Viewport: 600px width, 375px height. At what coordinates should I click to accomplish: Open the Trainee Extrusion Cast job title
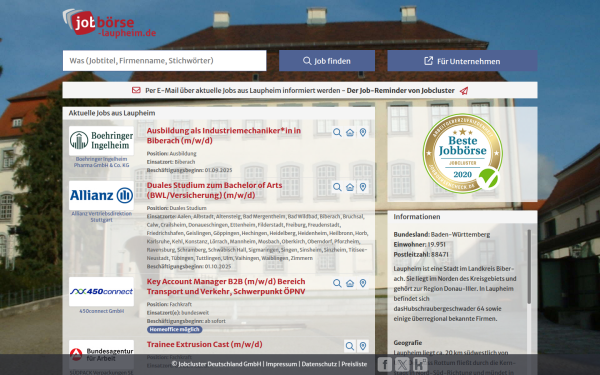(x=204, y=344)
